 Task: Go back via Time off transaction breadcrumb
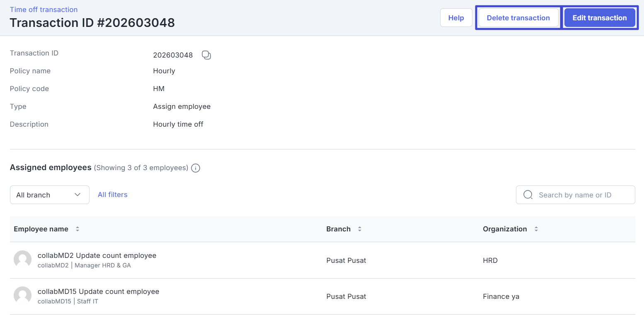tap(44, 9)
